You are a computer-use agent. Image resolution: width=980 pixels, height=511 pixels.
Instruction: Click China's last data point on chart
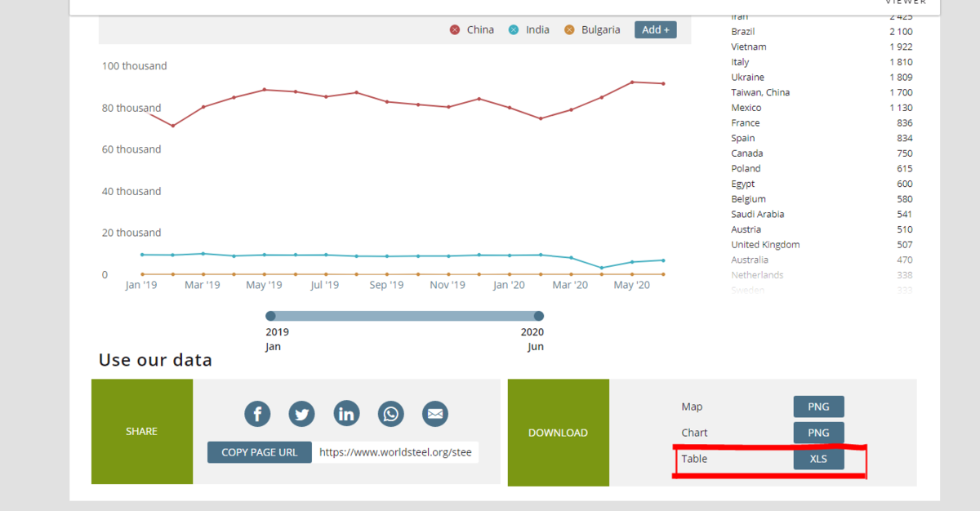pyautogui.click(x=663, y=83)
